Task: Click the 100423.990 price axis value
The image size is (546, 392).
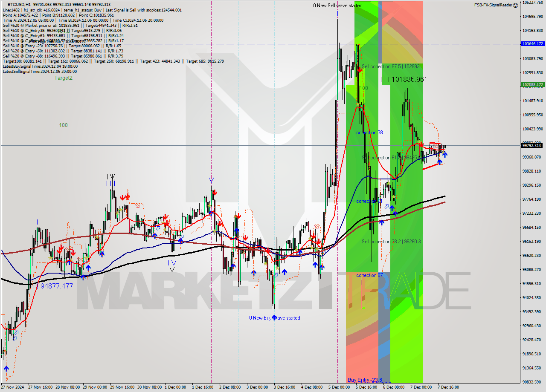Action: pyautogui.click(x=532, y=129)
